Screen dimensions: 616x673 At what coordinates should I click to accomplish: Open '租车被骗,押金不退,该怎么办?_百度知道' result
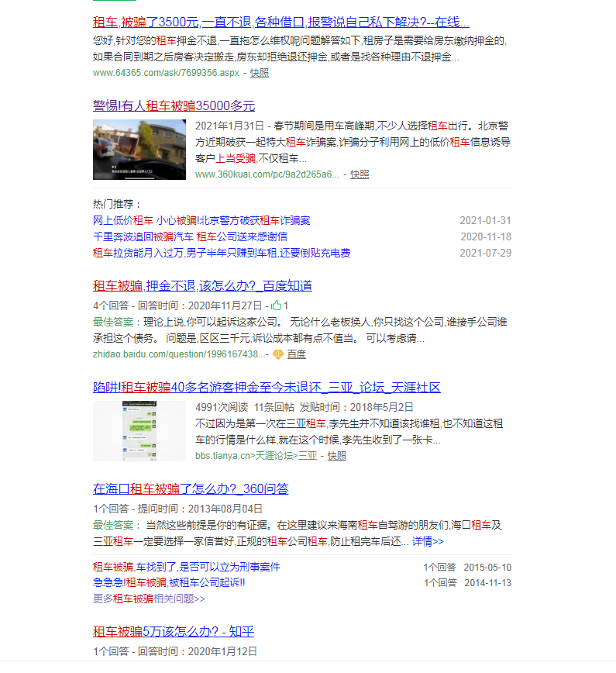tap(202, 286)
